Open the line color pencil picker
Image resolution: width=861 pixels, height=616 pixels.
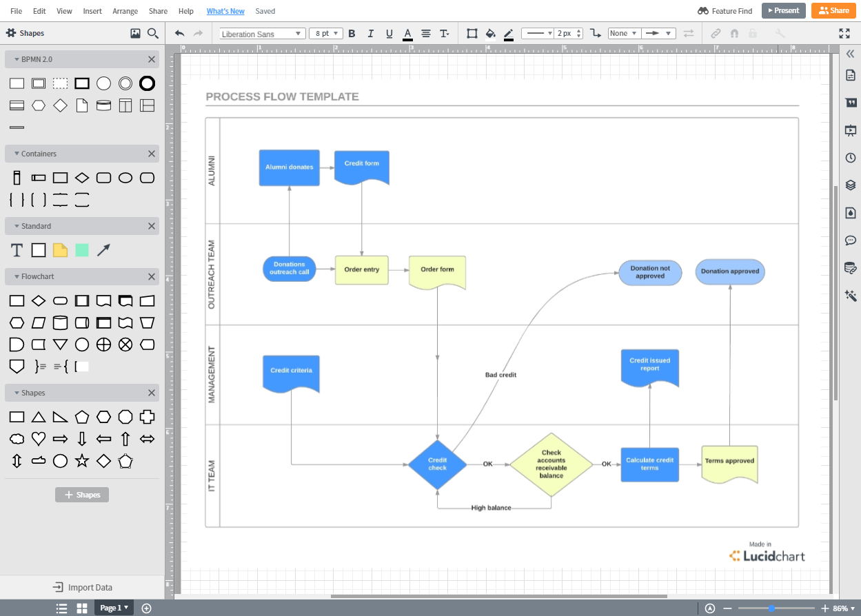[509, 34]
